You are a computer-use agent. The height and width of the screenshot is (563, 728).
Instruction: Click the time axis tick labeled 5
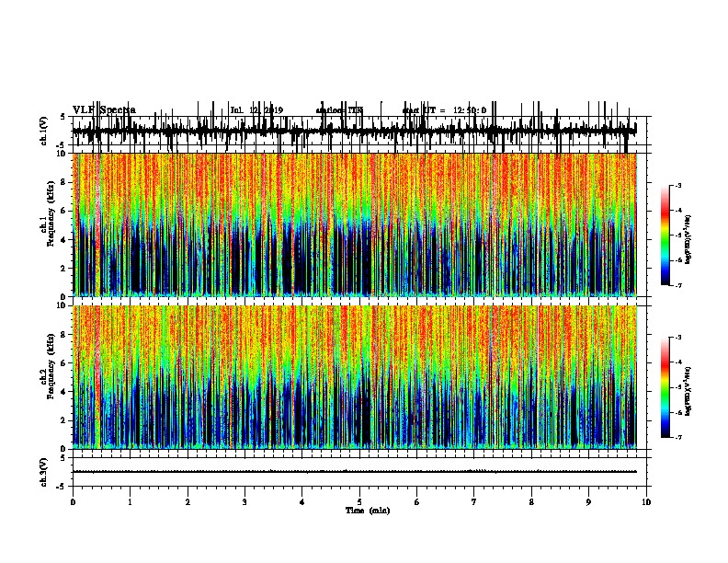[x=359, y=502]
